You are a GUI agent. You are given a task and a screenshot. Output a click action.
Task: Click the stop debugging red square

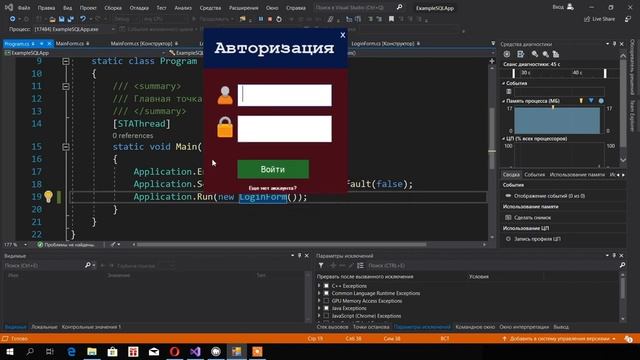point(270,19)
